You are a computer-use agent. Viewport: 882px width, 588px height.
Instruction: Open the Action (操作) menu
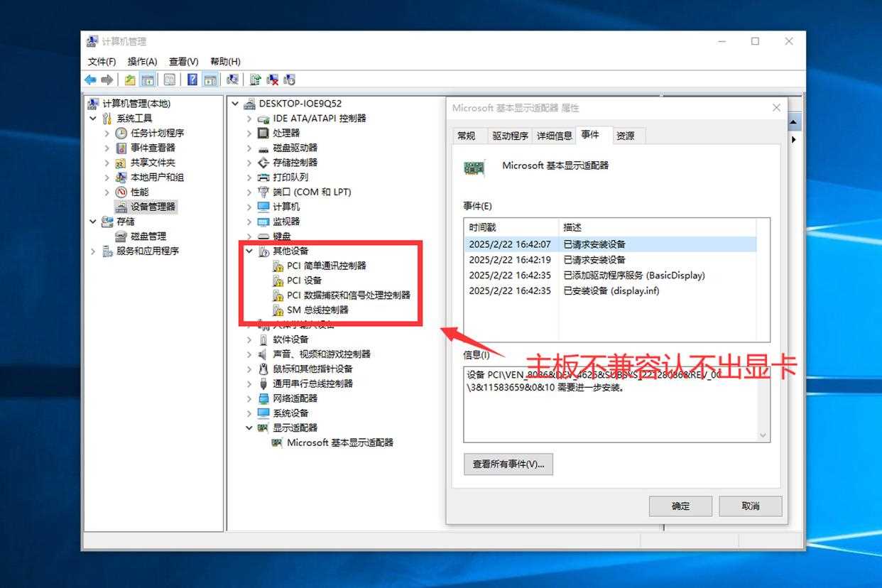click(x=142, y=62)
